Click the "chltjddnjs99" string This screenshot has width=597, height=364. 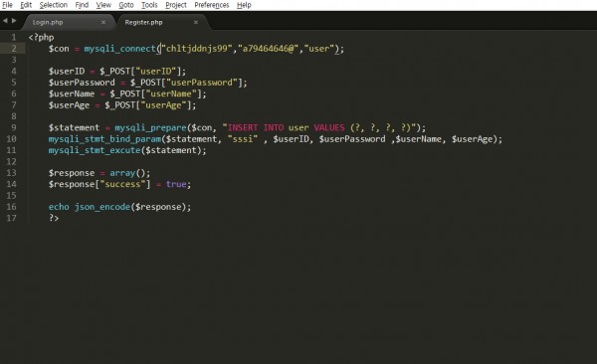click(x=197, y=49)
